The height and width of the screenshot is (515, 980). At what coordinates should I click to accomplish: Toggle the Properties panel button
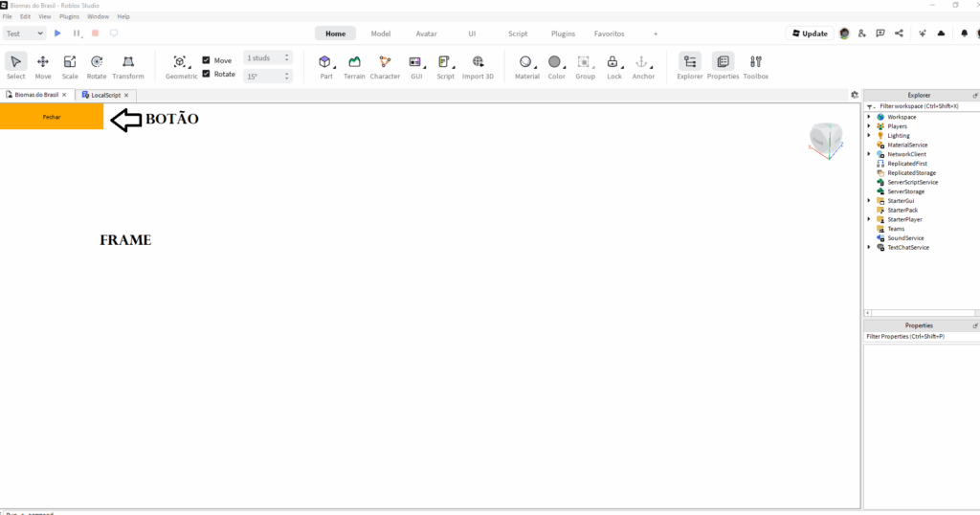(724, 66)
